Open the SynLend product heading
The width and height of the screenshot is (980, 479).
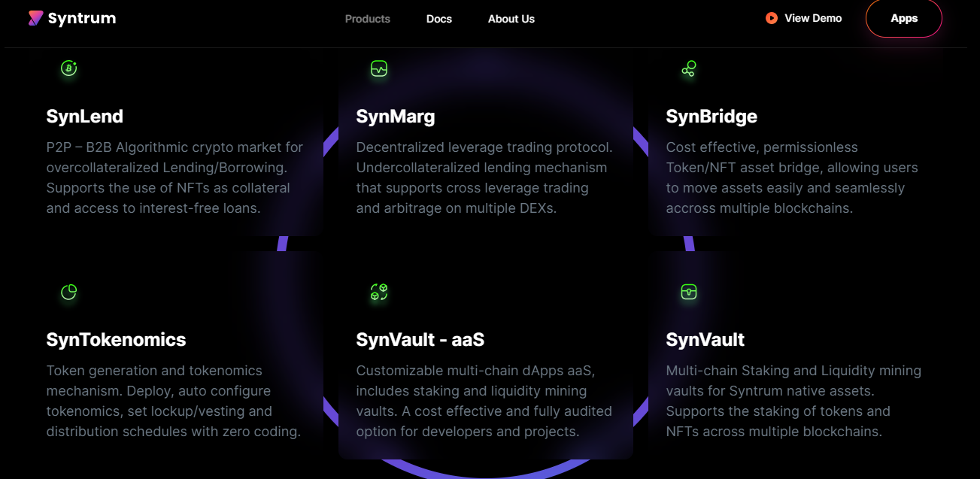tap(84, 117)
